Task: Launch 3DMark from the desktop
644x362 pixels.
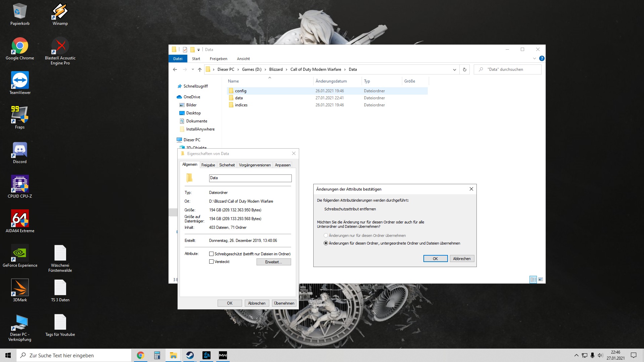Action: point(20,291)
